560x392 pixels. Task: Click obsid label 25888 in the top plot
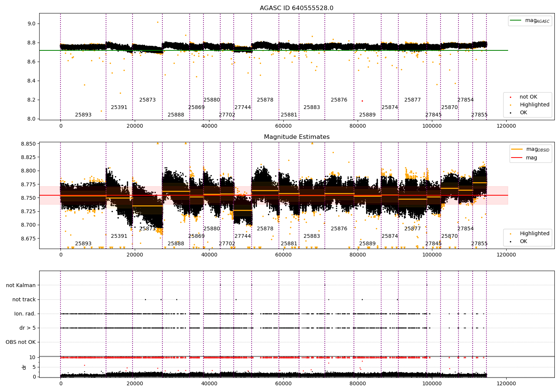[176, 115]
